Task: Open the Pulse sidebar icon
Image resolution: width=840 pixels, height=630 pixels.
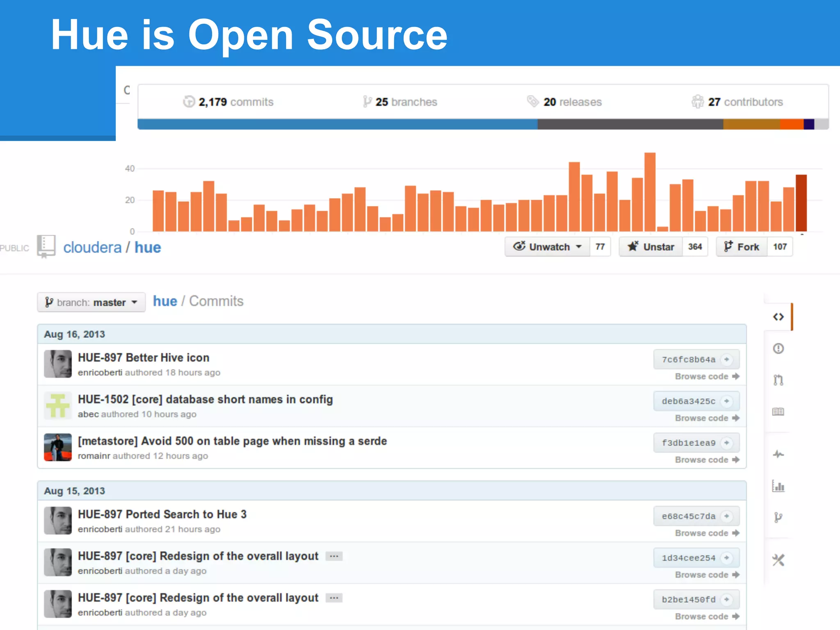Action: (x=778, y=454)
